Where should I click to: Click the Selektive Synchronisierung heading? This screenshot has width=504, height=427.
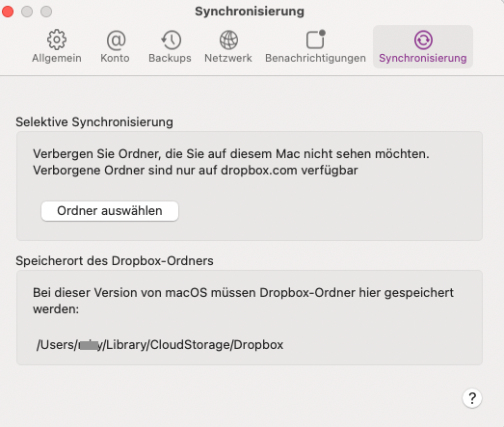tap(94, 122)
